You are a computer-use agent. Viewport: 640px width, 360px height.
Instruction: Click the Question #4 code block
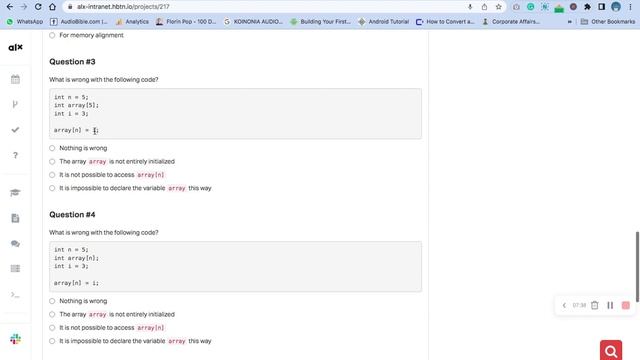point(236,267)
